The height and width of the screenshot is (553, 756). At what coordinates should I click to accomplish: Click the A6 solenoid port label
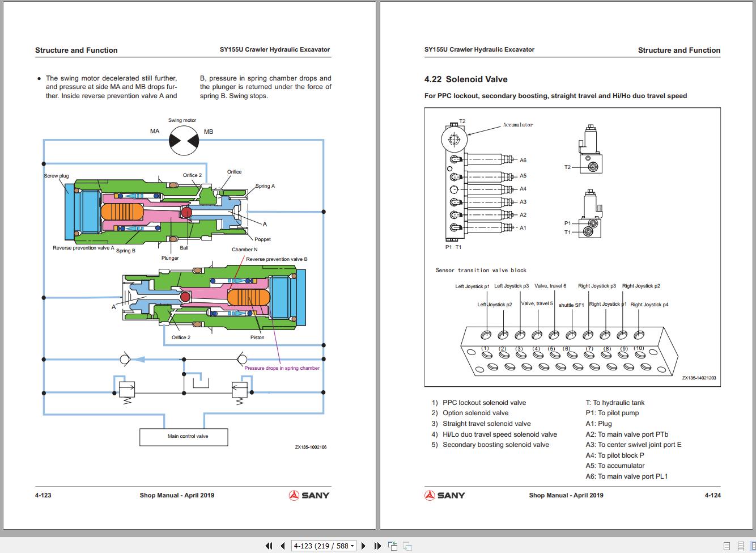pyautogui.click(x=523, y=161)
